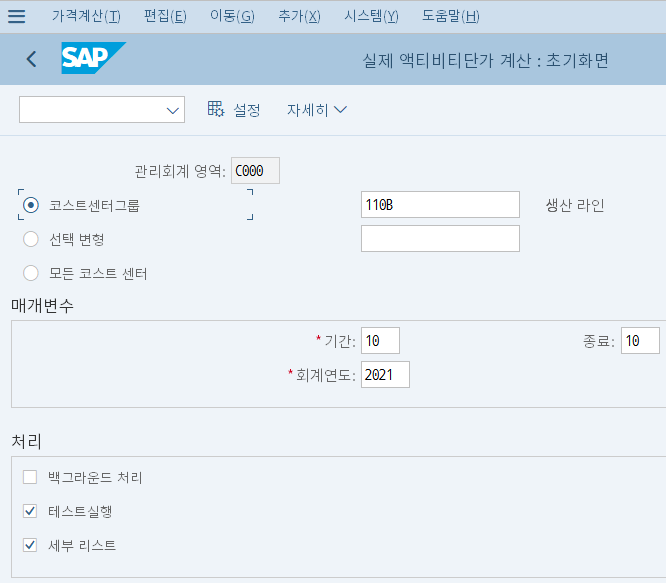Click the 회계연도 label
666x583 pixels.
pos(325,375)
